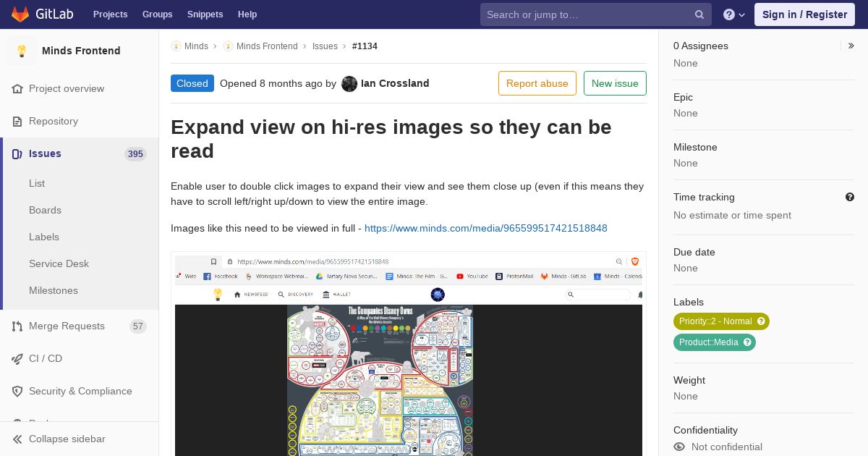Click the Issues sidebar icon
The height and width of the screenshot is (456, 868).
pyautogui.click(x=17, y=153)
